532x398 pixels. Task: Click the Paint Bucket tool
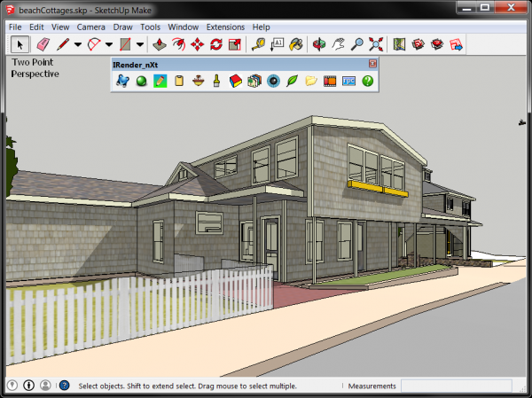click(296, 43)
